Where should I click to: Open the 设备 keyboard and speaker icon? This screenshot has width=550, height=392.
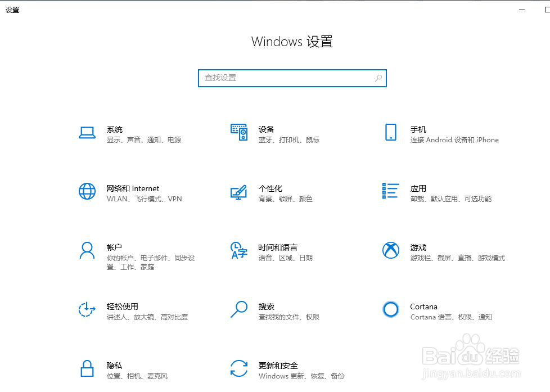tap(239, 132)
